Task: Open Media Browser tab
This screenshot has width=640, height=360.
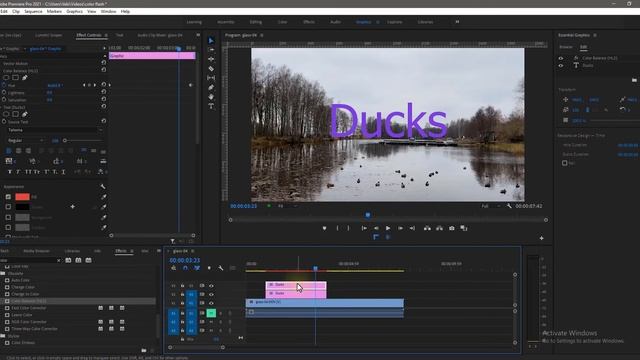Action: (x=36, y=251)
